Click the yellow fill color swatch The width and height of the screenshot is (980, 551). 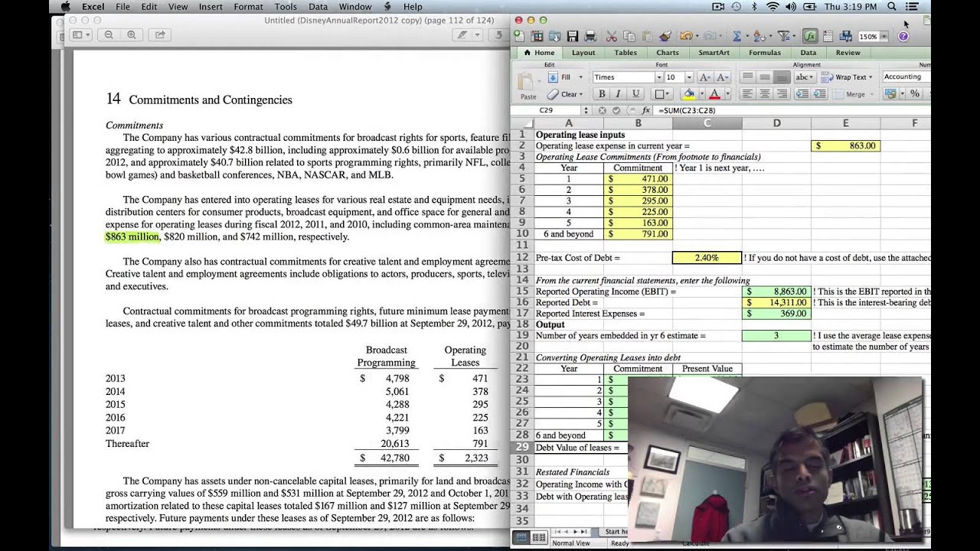(x=688, y=93)
